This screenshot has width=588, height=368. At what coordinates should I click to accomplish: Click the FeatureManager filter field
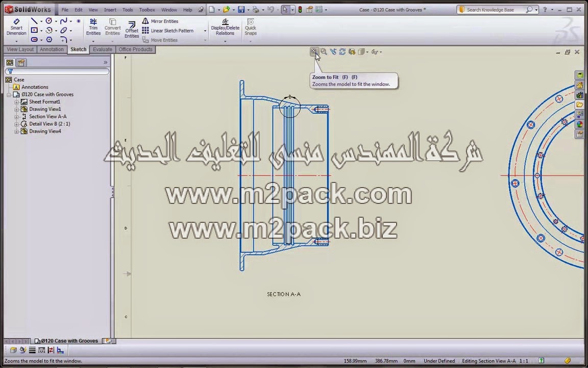pos(57,72)
